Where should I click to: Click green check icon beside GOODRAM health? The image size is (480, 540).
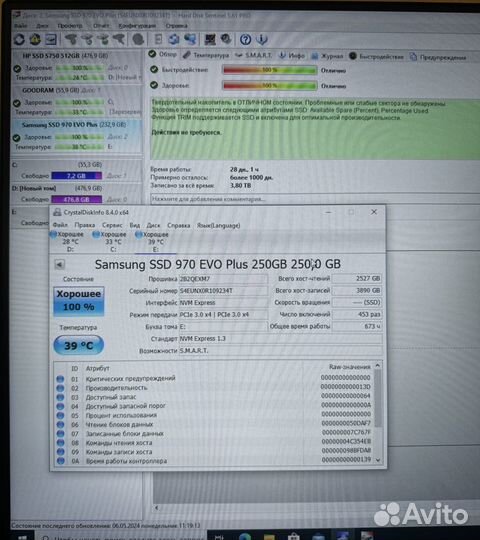[16, 103]
